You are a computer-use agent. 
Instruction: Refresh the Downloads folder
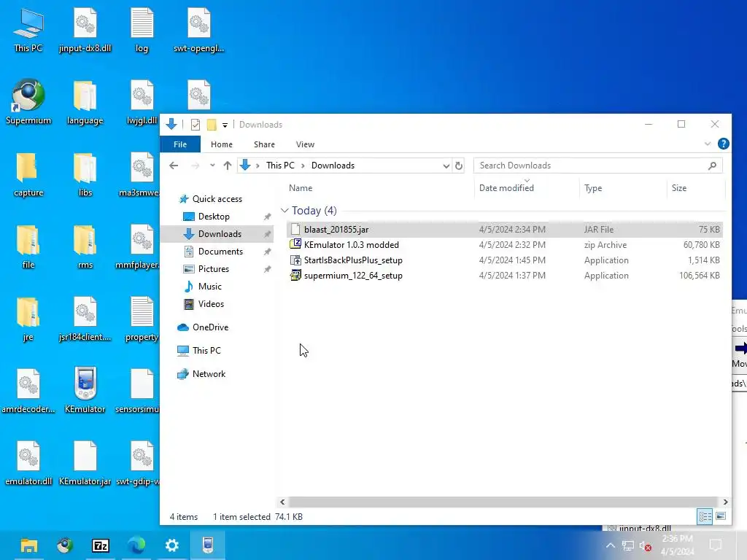[458, 166]
